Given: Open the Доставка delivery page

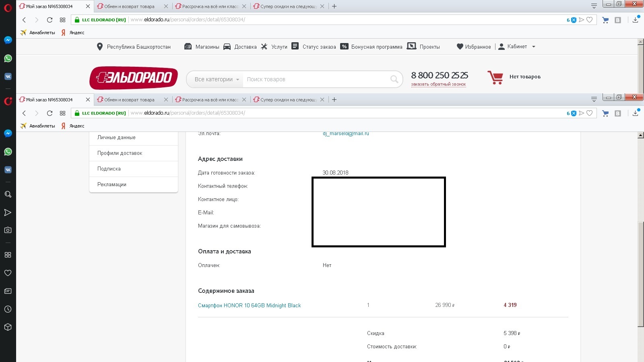Looking at the screenshot, I should point(240,47).
